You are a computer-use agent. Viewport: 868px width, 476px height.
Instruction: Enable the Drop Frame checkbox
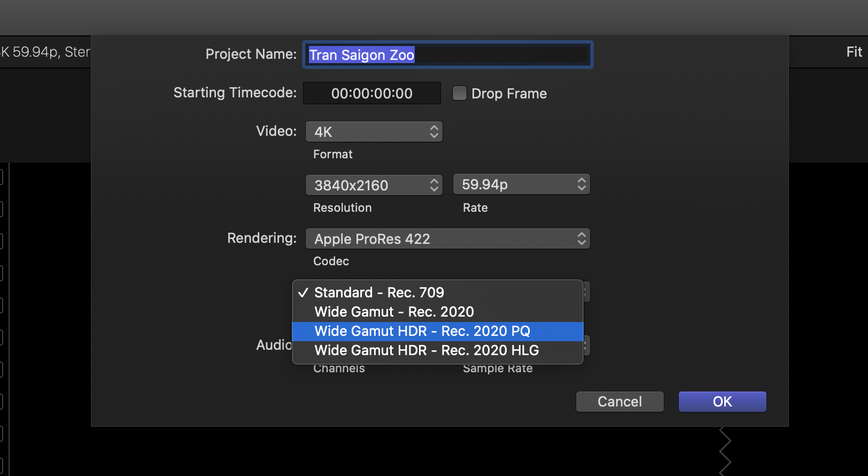click(459, 94)
